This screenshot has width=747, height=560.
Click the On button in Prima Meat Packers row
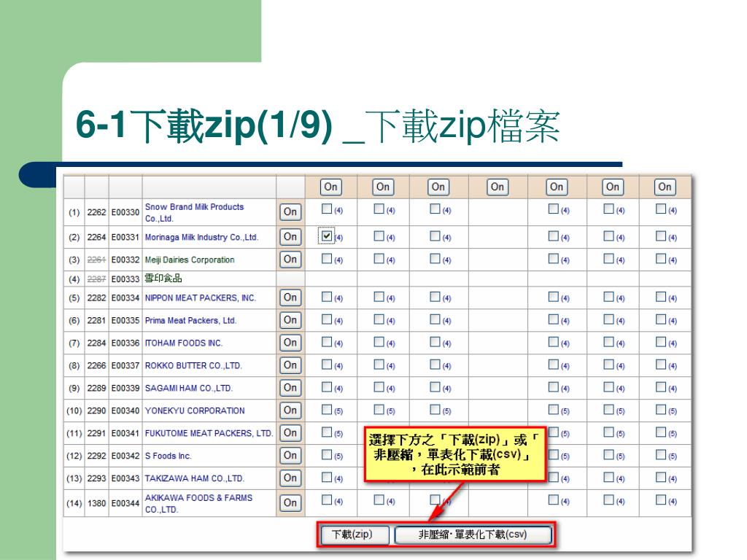click(x=290, y=320)
